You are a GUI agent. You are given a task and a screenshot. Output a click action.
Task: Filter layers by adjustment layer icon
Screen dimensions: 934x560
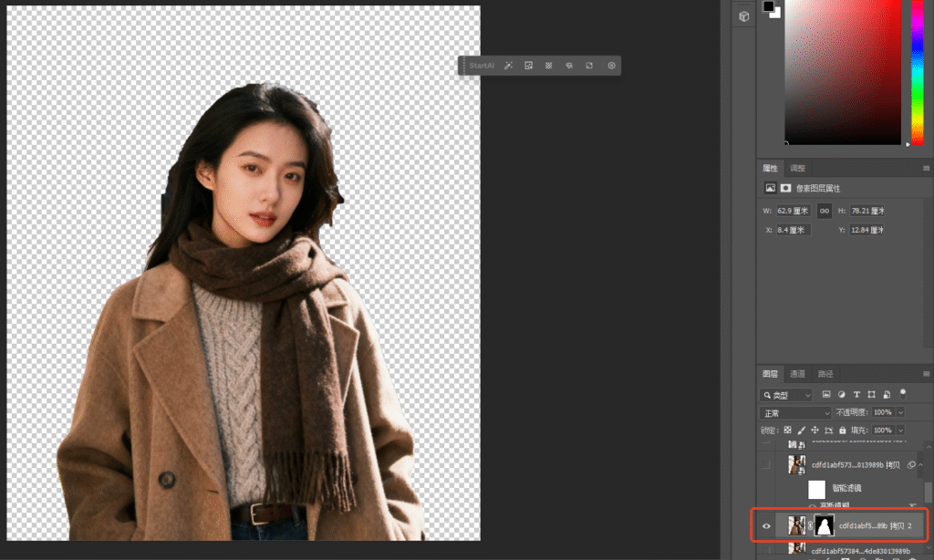coord(841,395)
